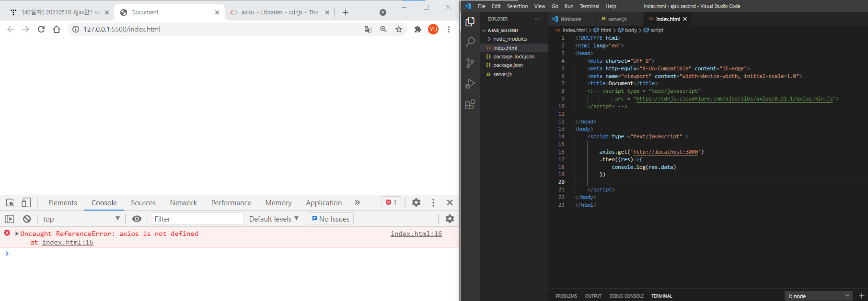
Task: Open VS Code Extensions view icon
Action: pos(470,104)
